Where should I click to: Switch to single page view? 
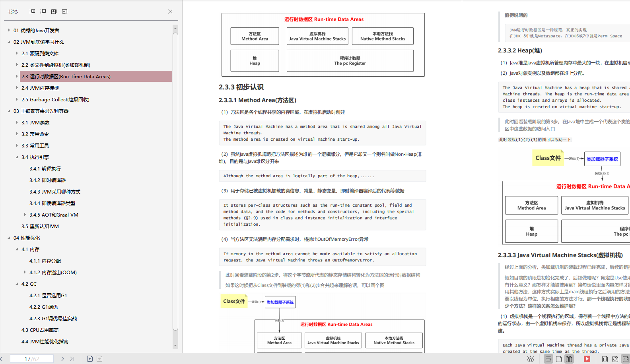pyautogui.click(x=559, y=359)
